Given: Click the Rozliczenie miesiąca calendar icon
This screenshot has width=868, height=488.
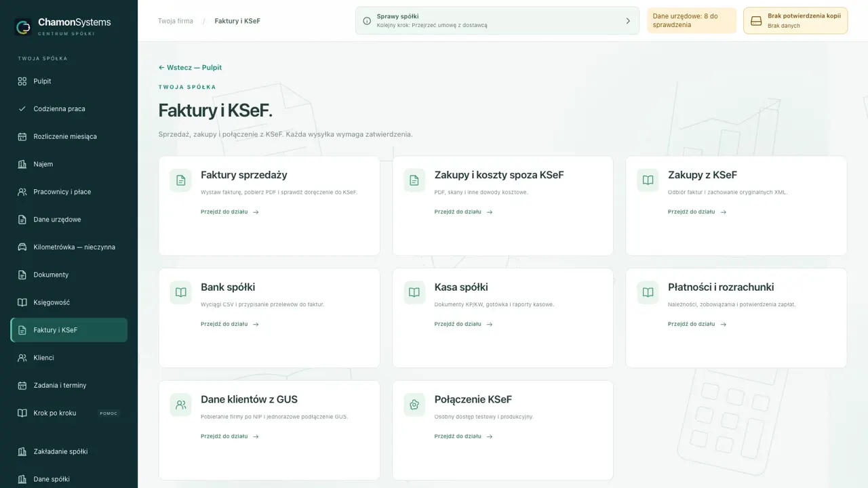Looking at the screenshot, I should point(22,137).
